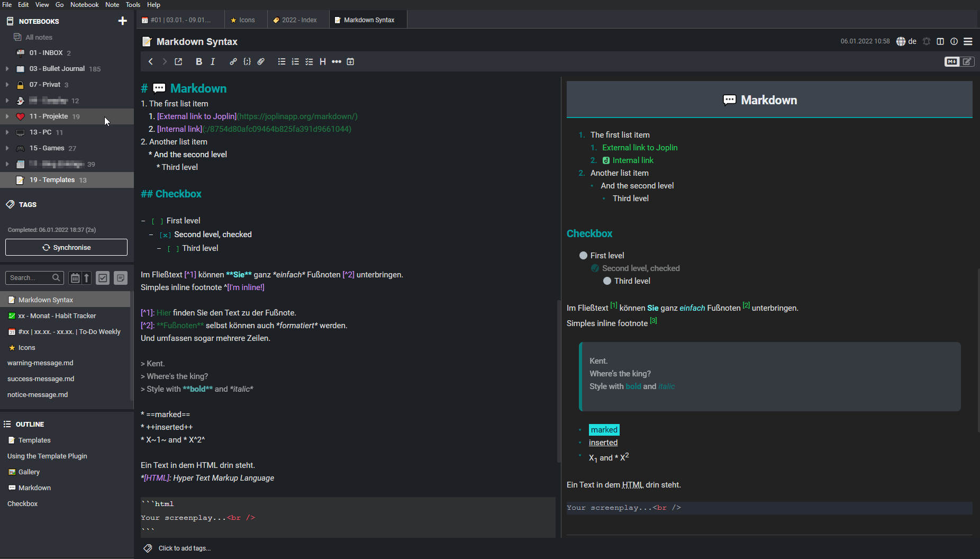
Task: Open the Help menu
Action: tap(153, 5)
